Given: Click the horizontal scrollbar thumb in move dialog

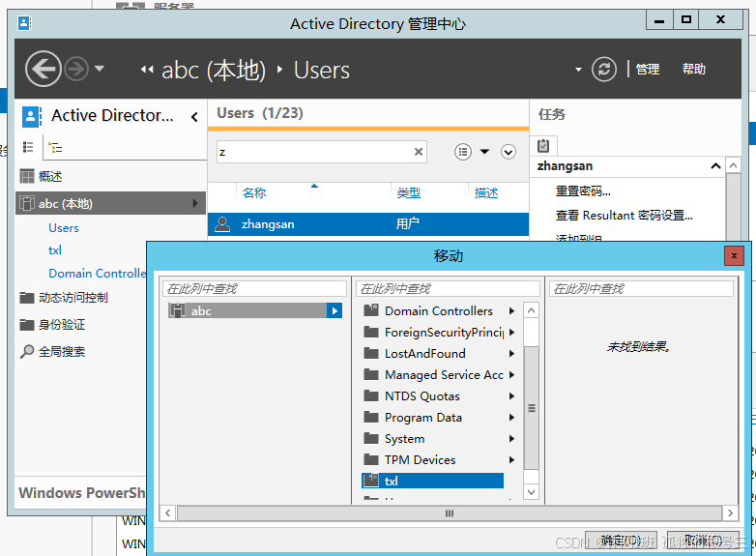Looking at the screenshot, I should (450, 513).
